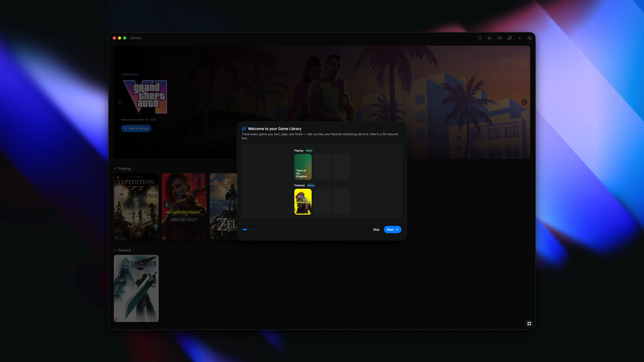Open search with the magnifier icon
Screen dimensions: 644x362
click(480, 38)
